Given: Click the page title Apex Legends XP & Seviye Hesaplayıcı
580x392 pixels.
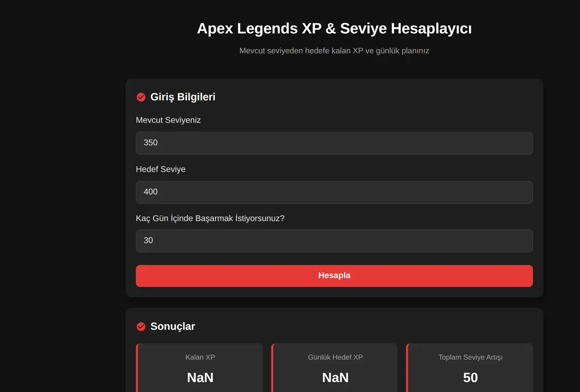Looking at the screenshot, I should pos(334,29).
